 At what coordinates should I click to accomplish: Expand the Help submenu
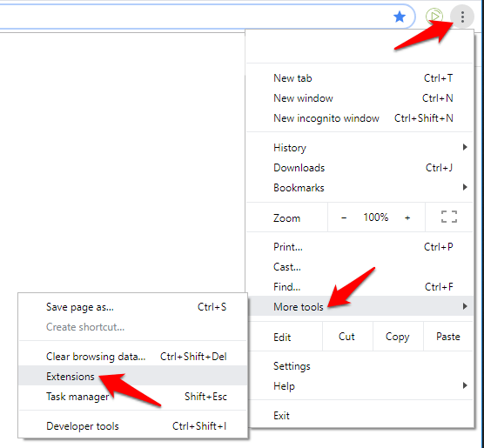pyautogui.click(x=360, y=386)
